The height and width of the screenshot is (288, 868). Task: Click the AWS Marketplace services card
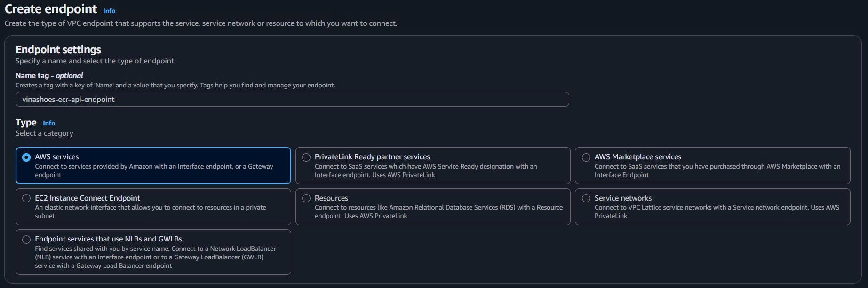tap(712, 165)
